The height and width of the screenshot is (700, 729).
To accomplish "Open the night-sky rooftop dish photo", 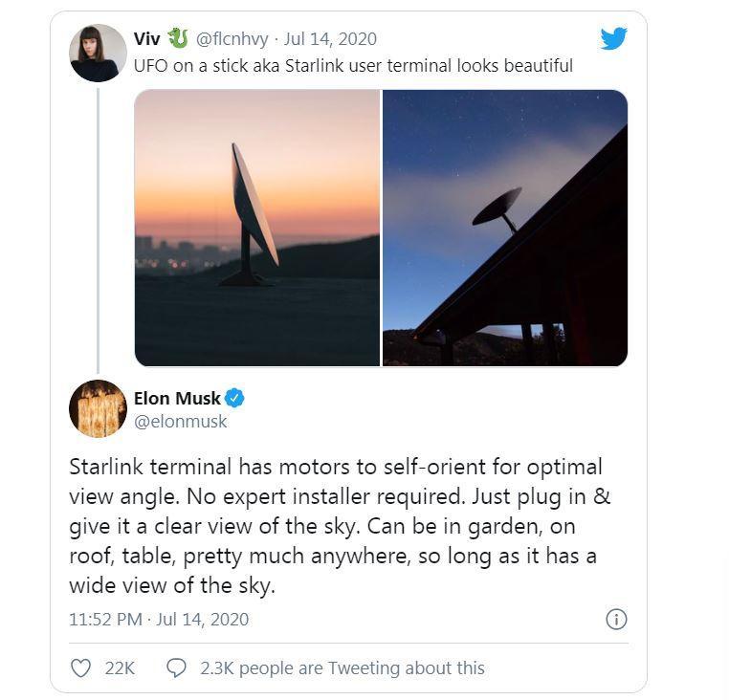I will [x=505, y=228].
